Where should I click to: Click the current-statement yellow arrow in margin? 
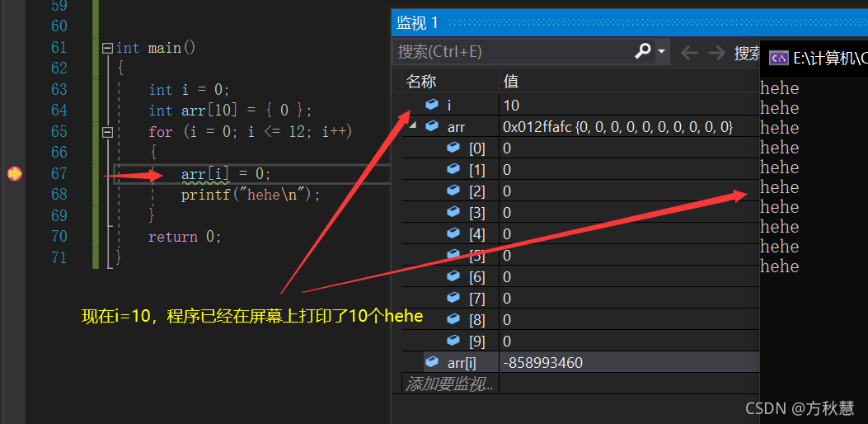click(x=14, y=173)
